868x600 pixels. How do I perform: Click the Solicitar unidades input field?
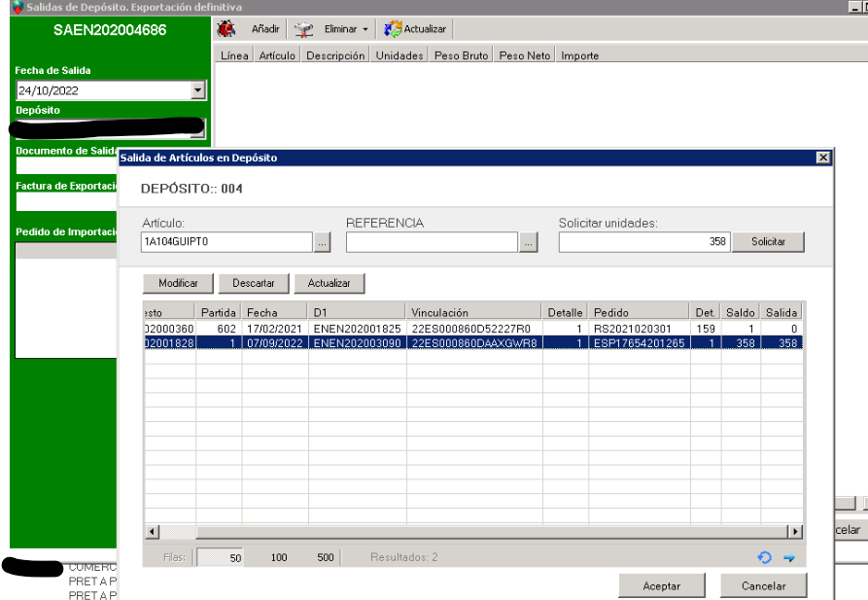click(643, 242)
